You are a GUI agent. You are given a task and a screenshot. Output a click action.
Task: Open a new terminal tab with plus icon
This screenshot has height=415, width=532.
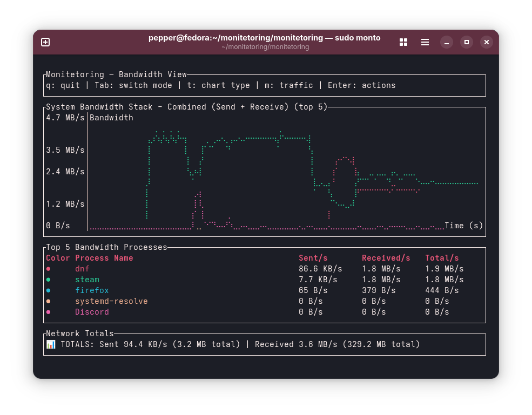pyautogui.click(x=45, y=42)
